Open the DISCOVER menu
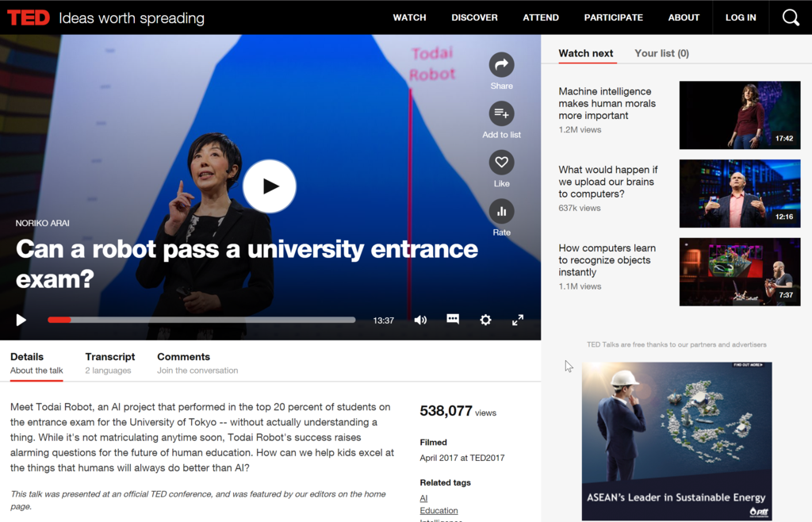 point(474,17)
